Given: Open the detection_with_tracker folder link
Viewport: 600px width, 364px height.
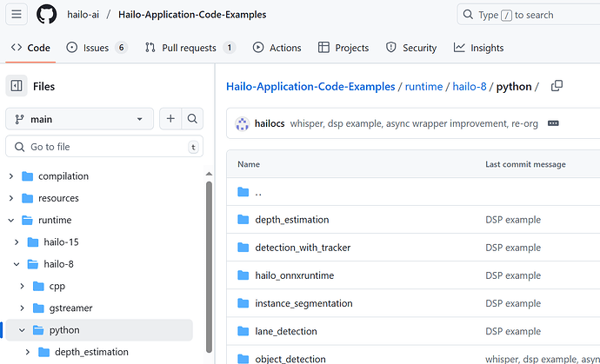Looking at the screenshot, I should 303,248.
